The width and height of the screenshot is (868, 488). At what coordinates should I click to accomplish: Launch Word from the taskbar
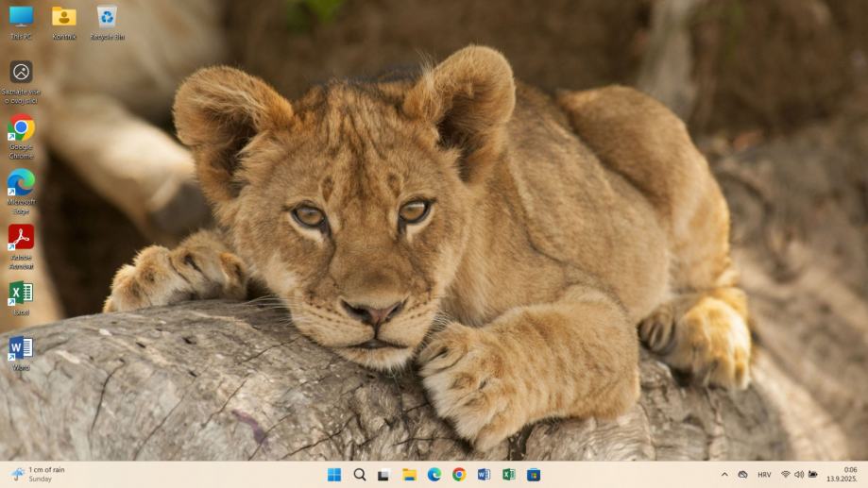(484, 475)
